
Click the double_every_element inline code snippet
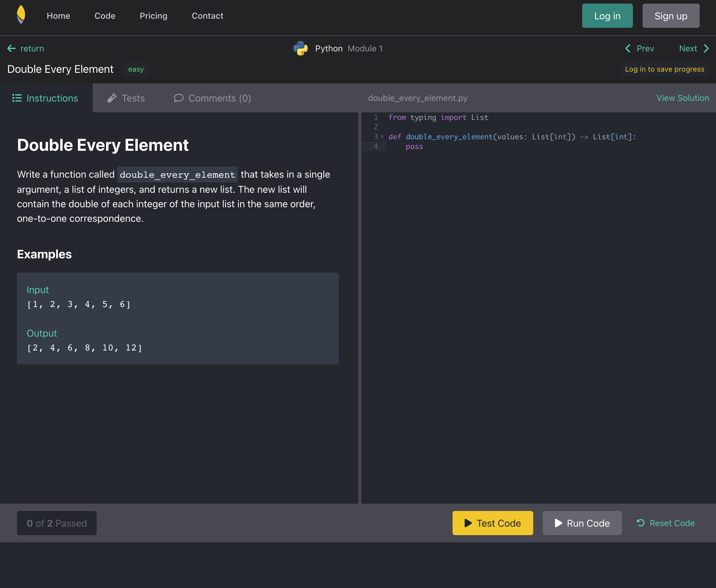click(x=177, y=174)
